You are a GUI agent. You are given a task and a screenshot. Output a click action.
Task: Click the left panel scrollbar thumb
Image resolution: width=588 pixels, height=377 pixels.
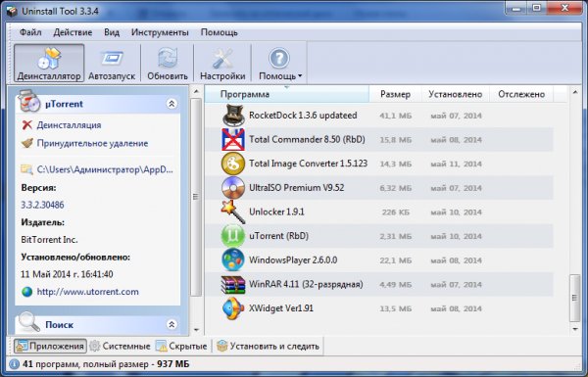click(x=196, y=197)
